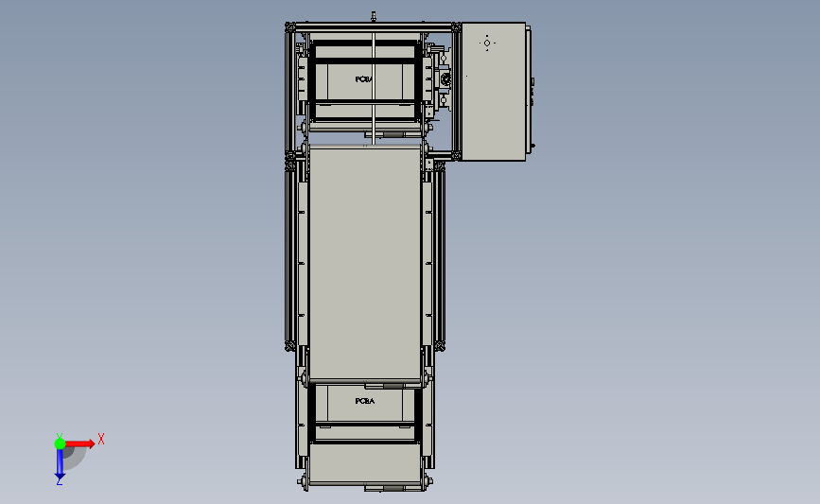Click the red X axis arrow of the triad
Screen dimensions: 820x504
80,443
